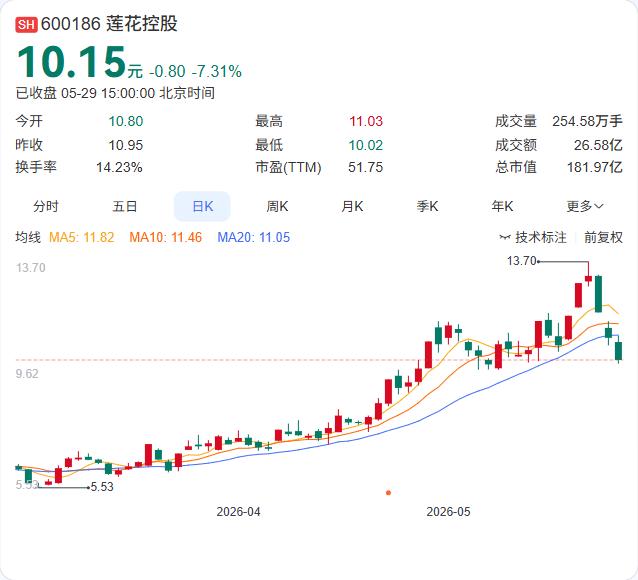
Task: Click the 2026-04 date axis label
Action: (x=238, y=512)
